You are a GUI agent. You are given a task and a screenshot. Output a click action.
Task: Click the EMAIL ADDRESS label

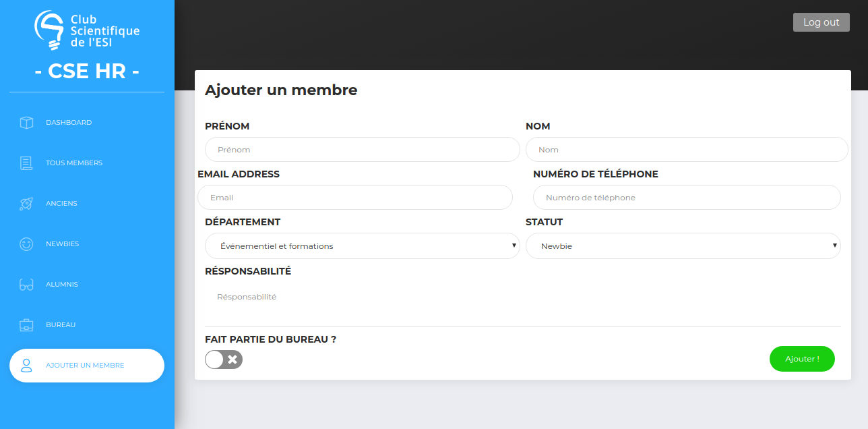[x=239, y=174]
